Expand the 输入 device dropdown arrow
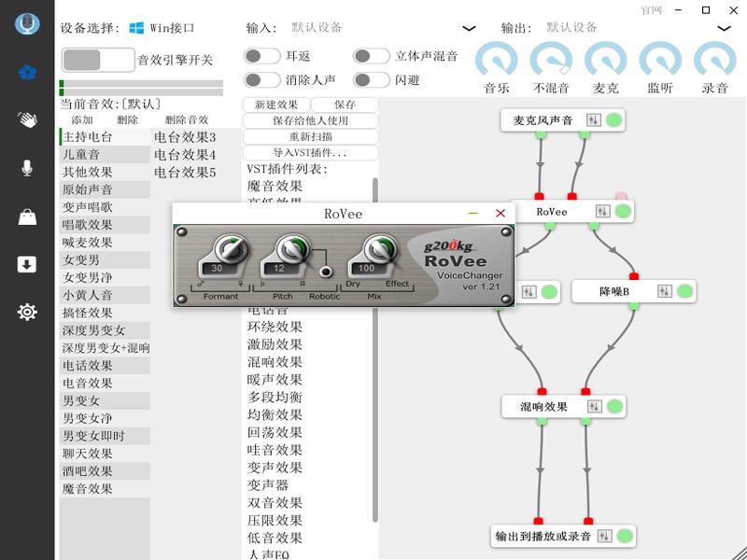747x560 pixels. pyautogui.click(x=470, y=29)
